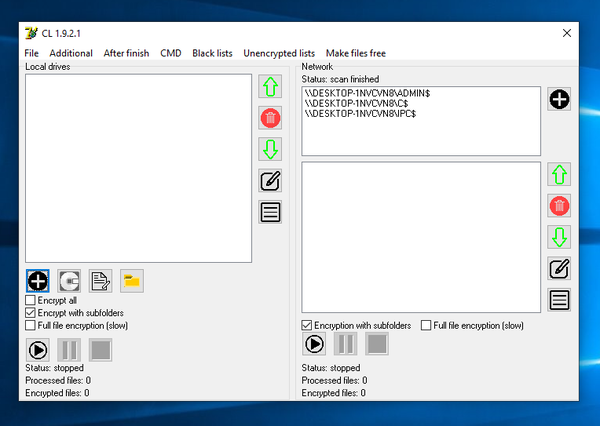The width and height of the screenshot is (600, 426).
Task: Click the green up arrow in the Network panel
Action: click(559, 175)
